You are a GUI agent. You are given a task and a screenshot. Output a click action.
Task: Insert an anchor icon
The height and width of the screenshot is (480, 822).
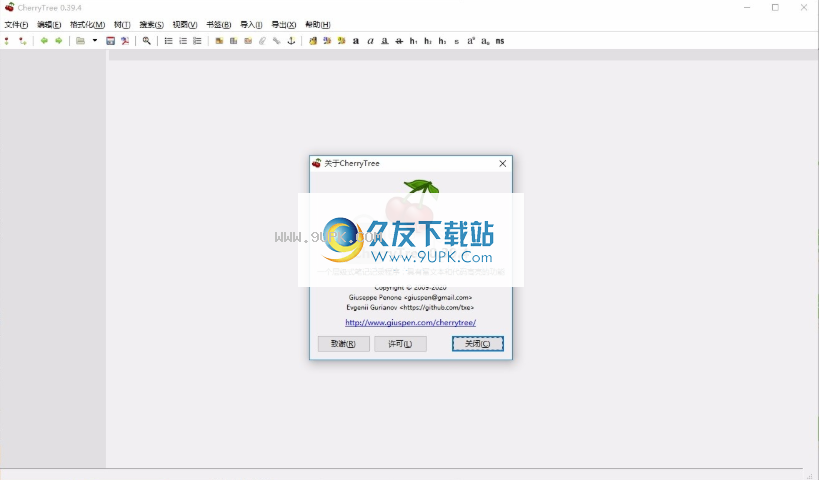291,41
